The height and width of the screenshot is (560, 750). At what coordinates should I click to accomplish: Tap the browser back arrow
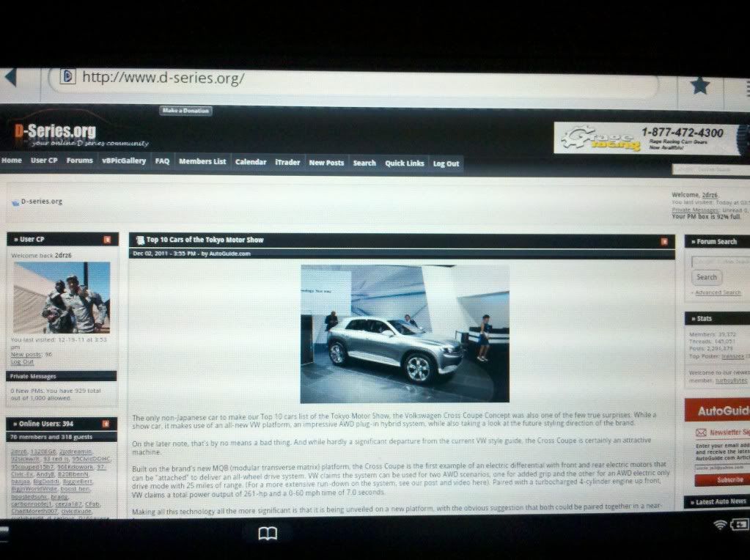click(x=10, y=78)
